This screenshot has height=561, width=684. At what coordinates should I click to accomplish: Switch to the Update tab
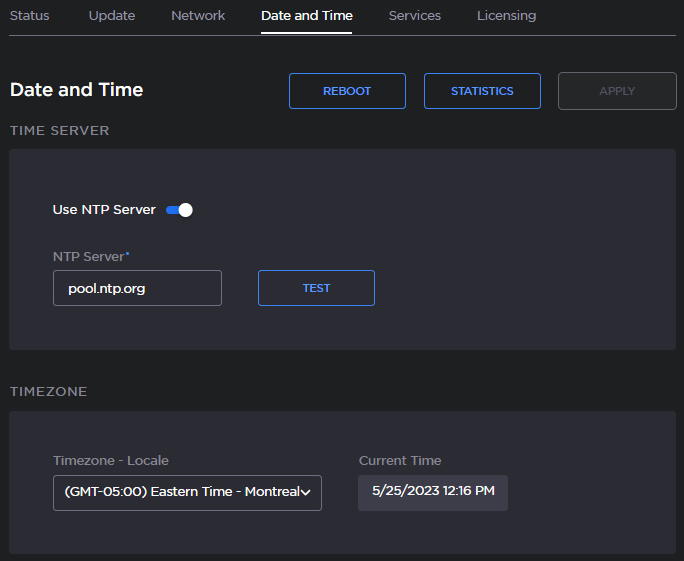tap(111, 16)
